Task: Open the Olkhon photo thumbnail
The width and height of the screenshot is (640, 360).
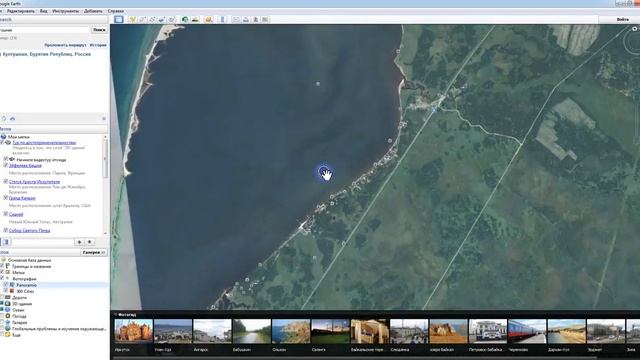Action: tap(291, 331)
